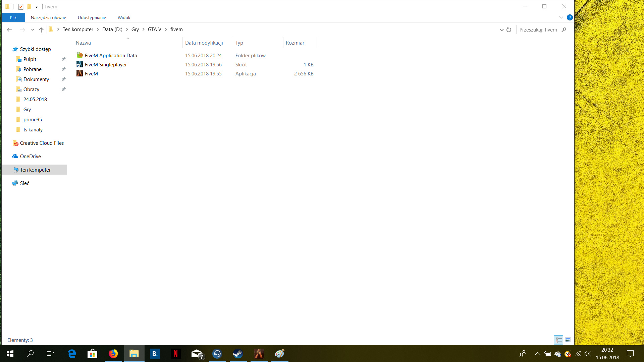The height and width of the screenshot is (362, 644).
Task: Expand the recent locations chevron beside Back
Action: (x=33, y=29)
